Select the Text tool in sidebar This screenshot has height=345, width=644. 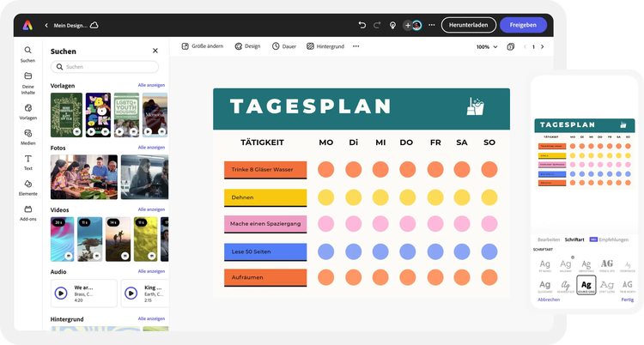28,162
